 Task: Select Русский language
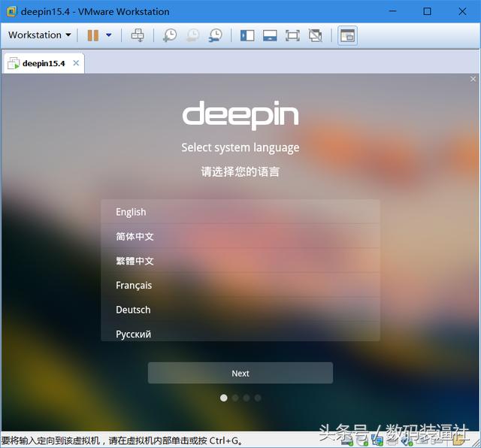(x=240, y=331)
